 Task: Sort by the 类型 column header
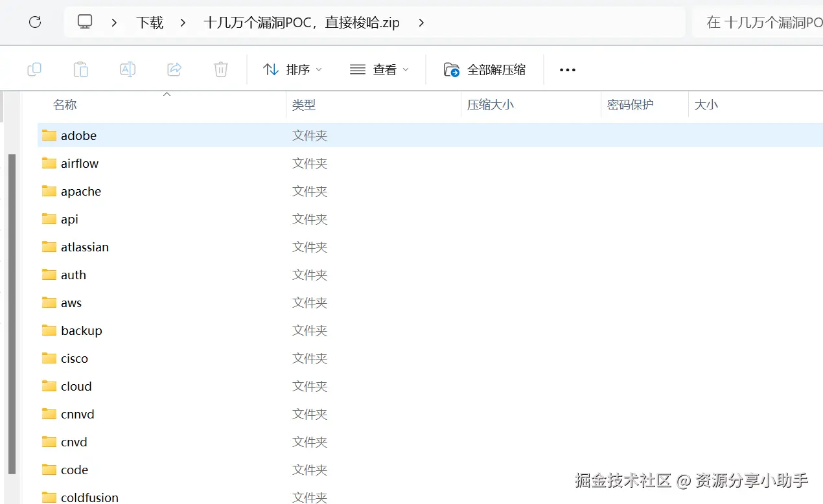coord(304,105)
